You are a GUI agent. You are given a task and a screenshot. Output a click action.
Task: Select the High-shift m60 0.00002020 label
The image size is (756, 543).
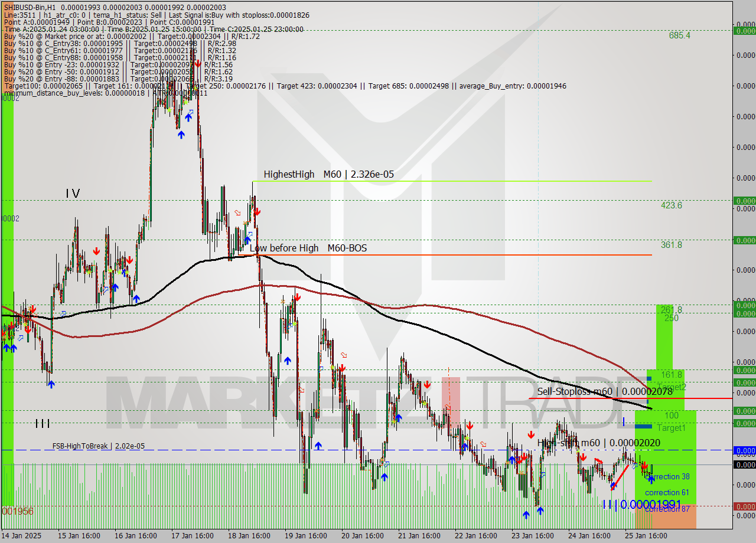pos(599,443)
